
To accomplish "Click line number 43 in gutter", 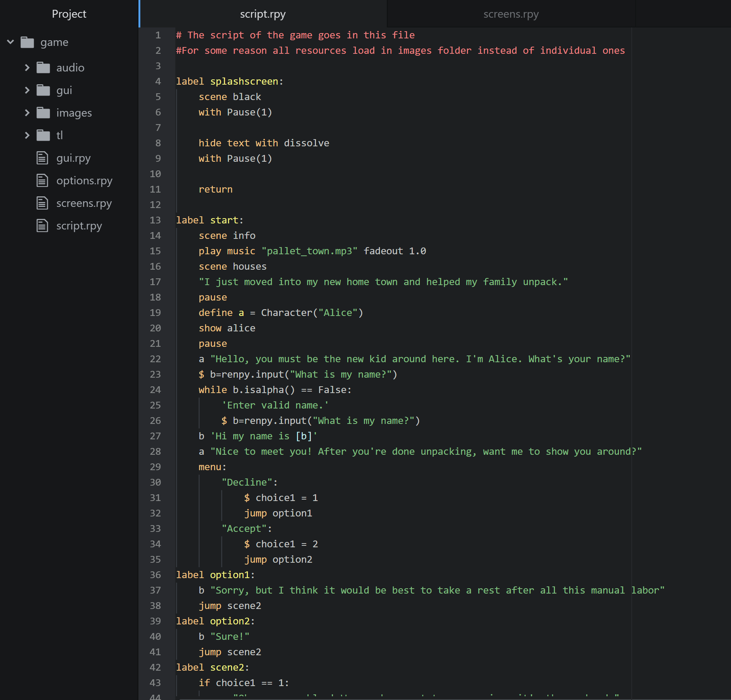I will tap(155, 683).
